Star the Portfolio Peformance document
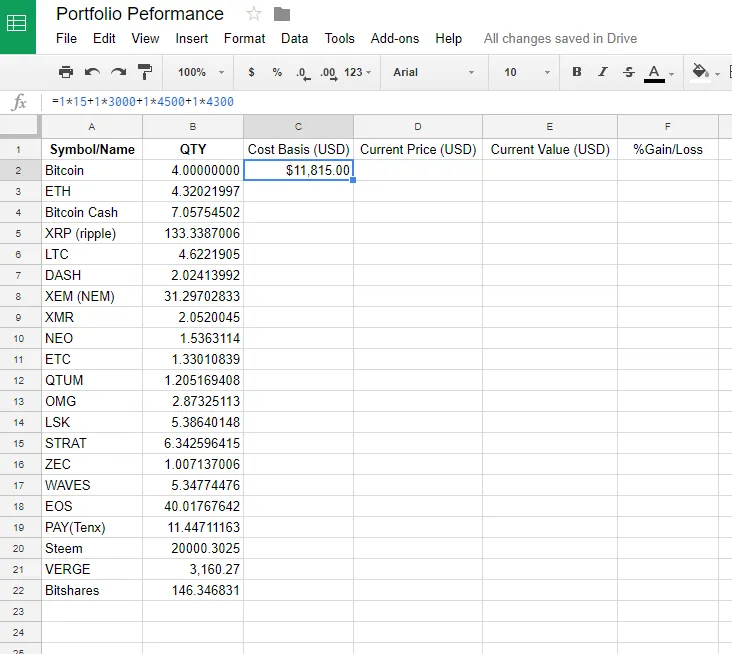The width and height of the screenshot is (732, 654). click(253, 14)
